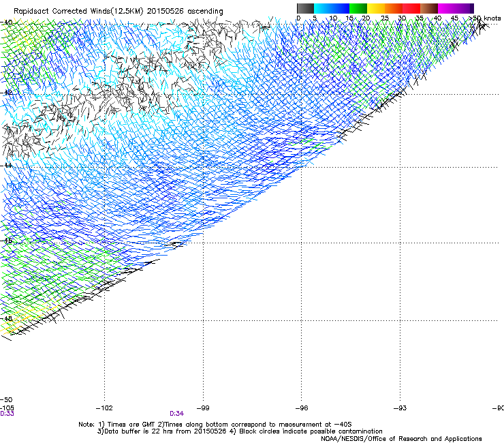Click the date 20150526 in the title
504x443 pixels.
pos(166,12)
